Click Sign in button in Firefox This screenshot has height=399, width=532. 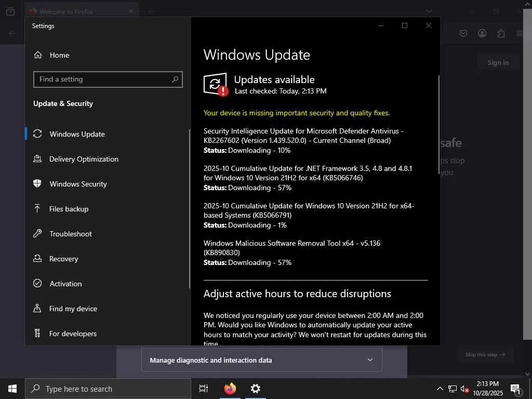[498, 63]
